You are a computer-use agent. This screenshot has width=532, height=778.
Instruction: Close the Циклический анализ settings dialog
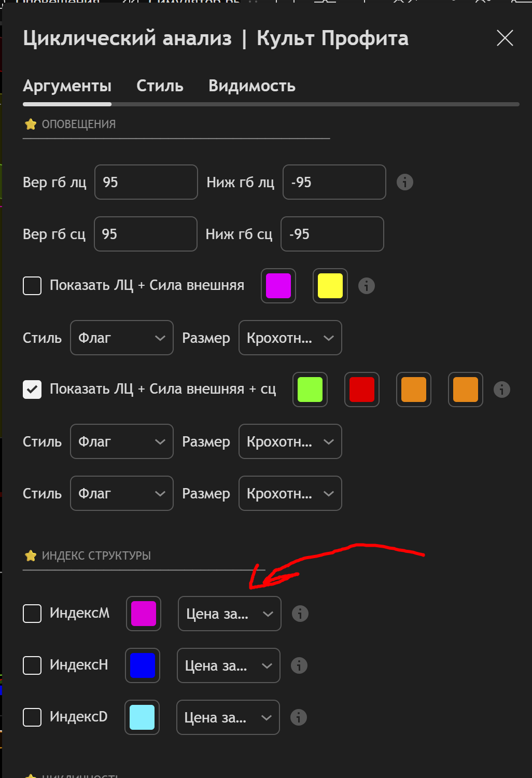point(505,38)
